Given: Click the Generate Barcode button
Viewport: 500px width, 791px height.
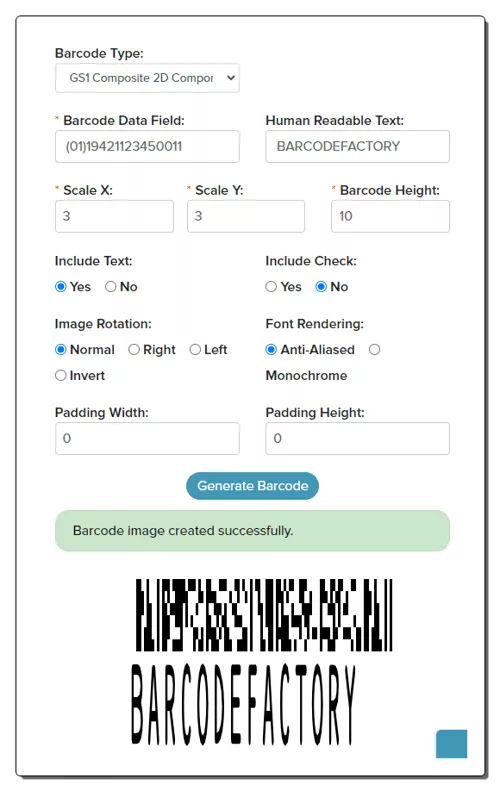Looking at the screenshot, I should 252,486.
